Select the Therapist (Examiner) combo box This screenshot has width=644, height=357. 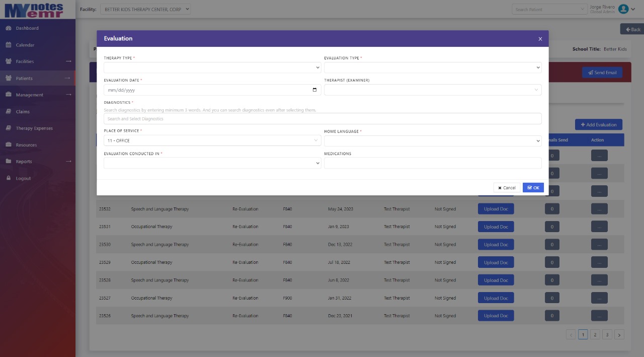coord(432,90)
